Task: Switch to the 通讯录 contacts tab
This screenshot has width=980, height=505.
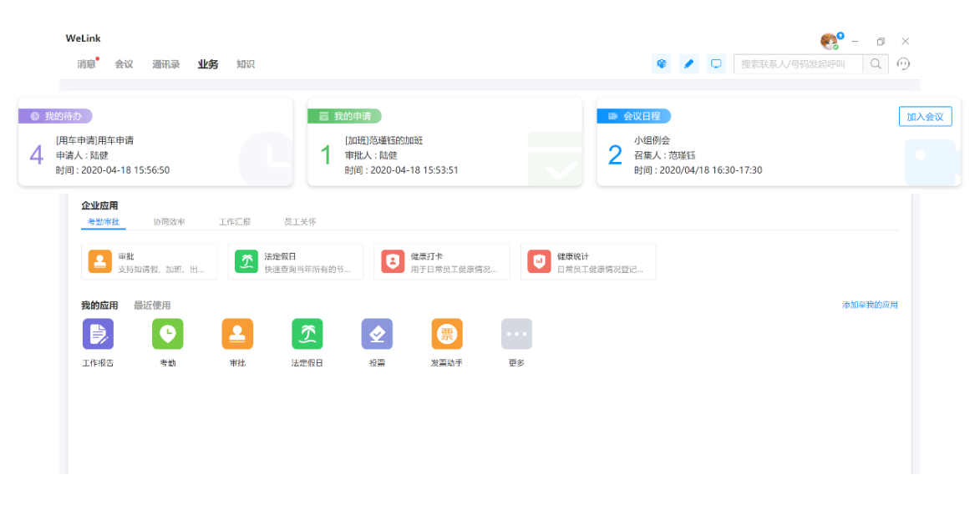Action: (x=165, y=64)
